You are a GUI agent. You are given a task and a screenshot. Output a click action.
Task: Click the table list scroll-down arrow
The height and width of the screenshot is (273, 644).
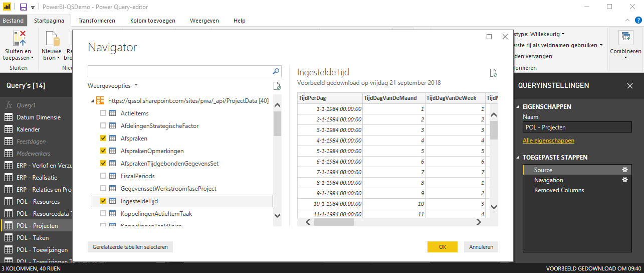[x=277, y=215]
